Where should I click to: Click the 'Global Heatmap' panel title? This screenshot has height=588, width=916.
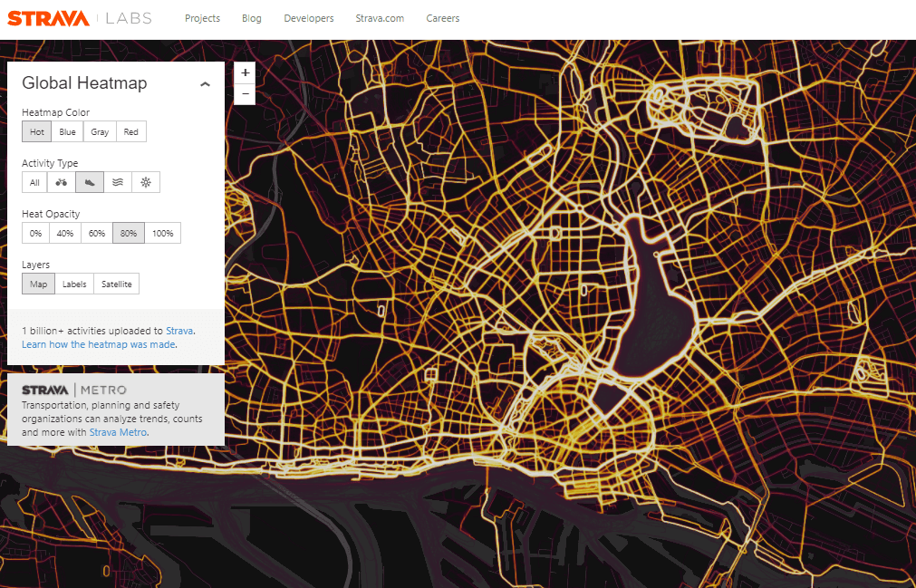(x=84, y=83)
